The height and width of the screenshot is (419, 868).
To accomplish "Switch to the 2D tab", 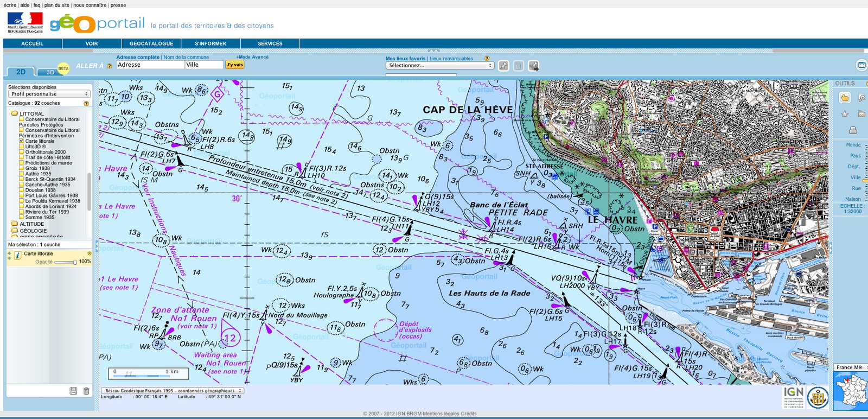I will click(x=21, y=72).
